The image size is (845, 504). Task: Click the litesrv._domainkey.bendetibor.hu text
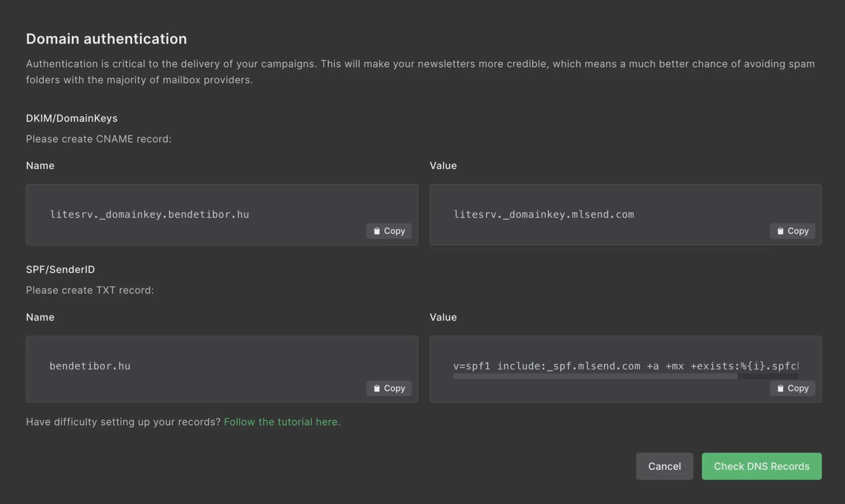(149, 214)
